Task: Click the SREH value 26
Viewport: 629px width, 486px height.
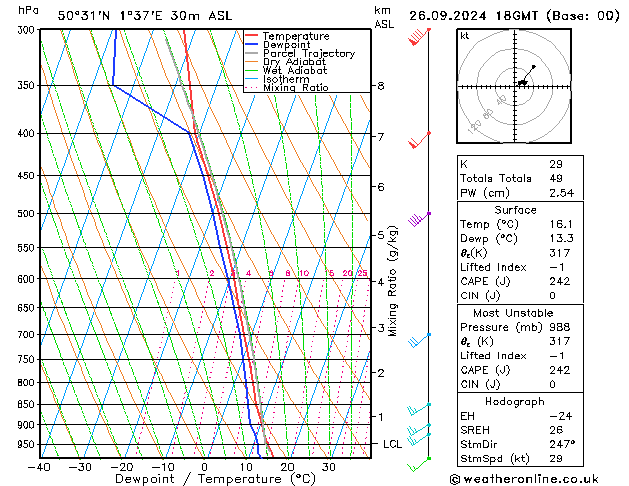Action: [556, 430]
